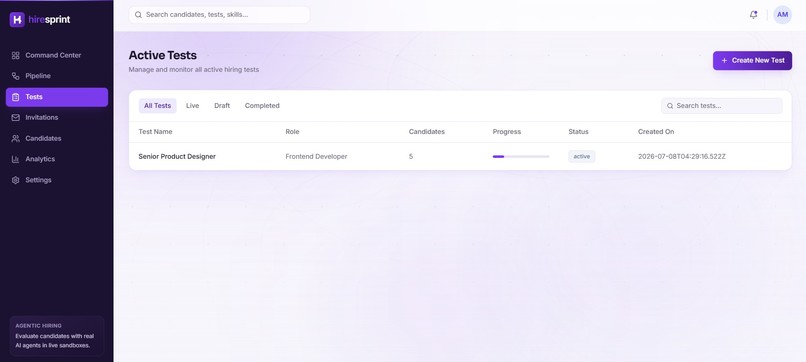Click the Agentic Hiring info card
Viewport: 806px width, 362px height.
coord(57,336)
